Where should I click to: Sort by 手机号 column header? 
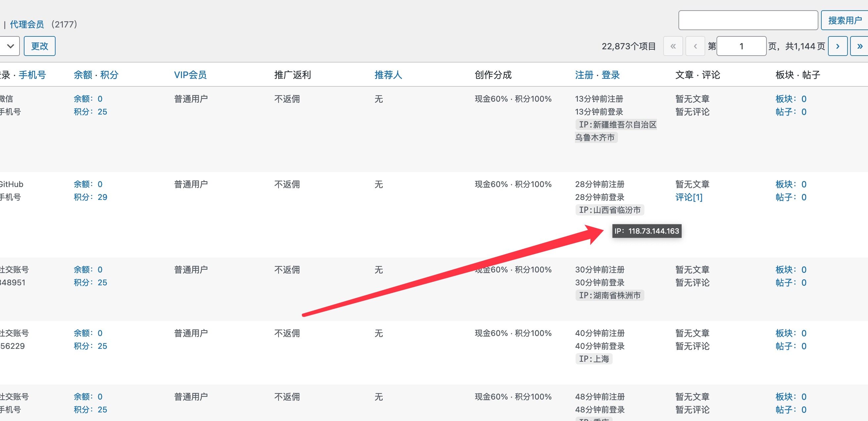click(x=32, y=75)
